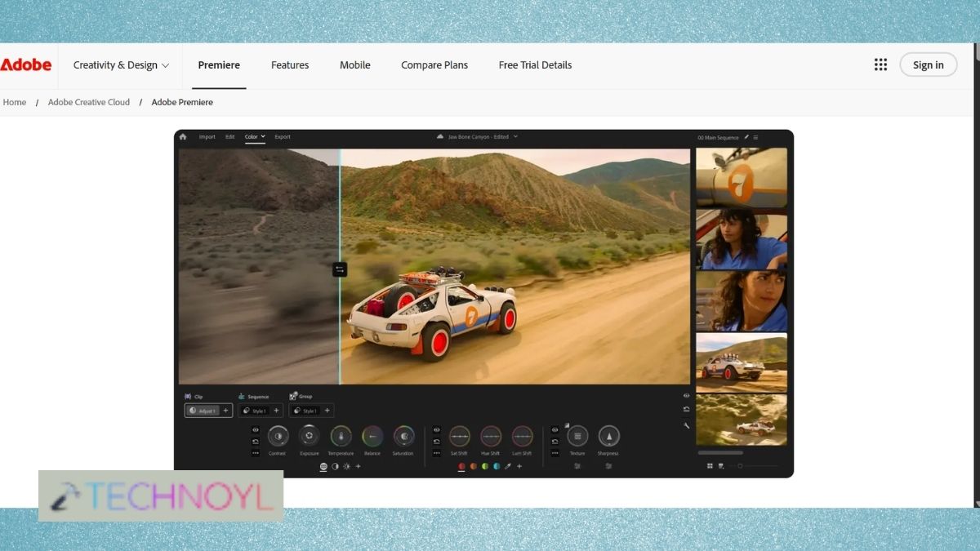Select the Lum Shift control

[522, 436]
